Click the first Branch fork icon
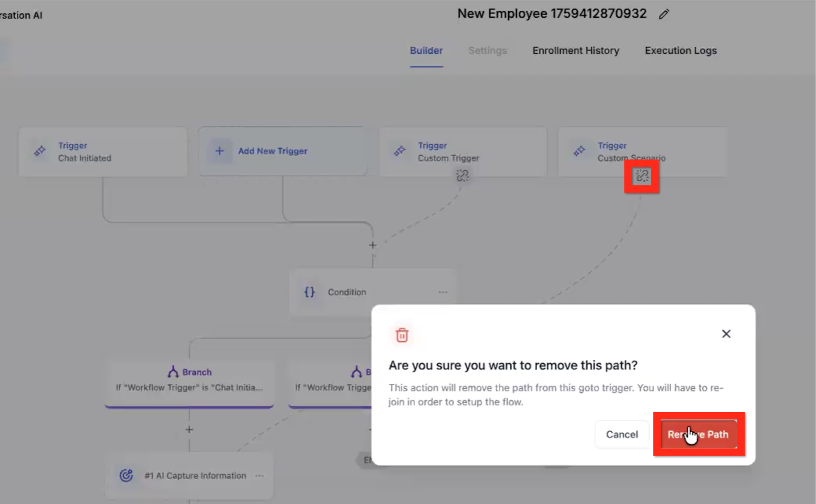The width and height of the screenshot is (816, 504). (x=173, y=372)
